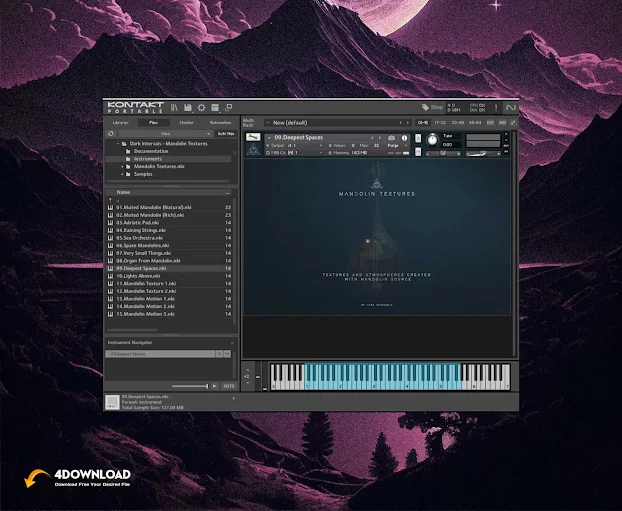Screen dimensions: 622x511
Task: Toggle the M button in Instrument Navigator
Action: coord(227,354)
